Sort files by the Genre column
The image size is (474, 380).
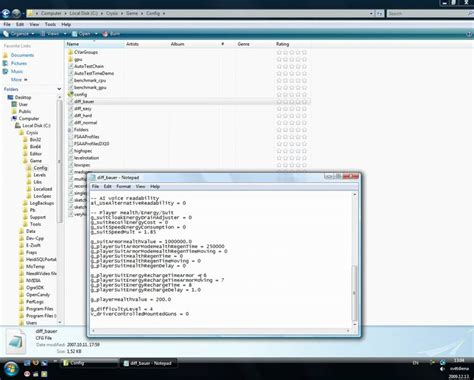255,44
